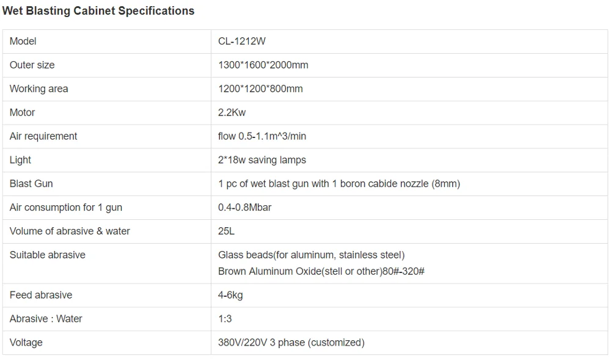Click the 4-6kg feed abrasive value
611x364 pixels.
[x=230, y=296]
